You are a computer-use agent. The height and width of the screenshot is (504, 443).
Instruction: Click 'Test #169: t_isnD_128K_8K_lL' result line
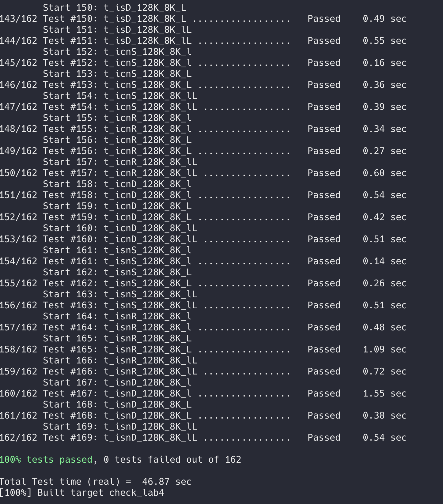pos(203,438)
